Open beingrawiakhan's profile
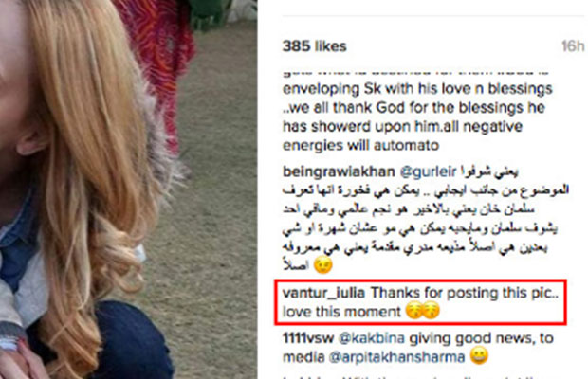The height and width of the screenshot is (379, 588). (x=339, y=171)
